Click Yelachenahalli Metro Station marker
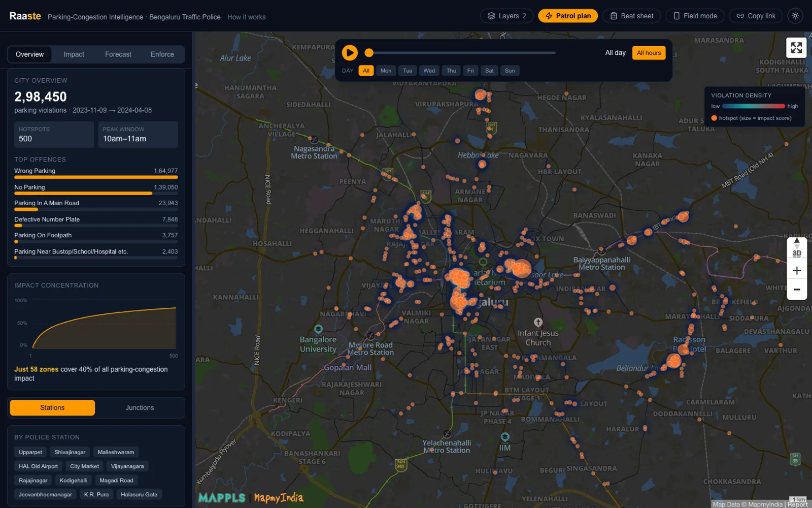Image resolution: width=812 pixels, height=508 pixels. coord(447,434)
